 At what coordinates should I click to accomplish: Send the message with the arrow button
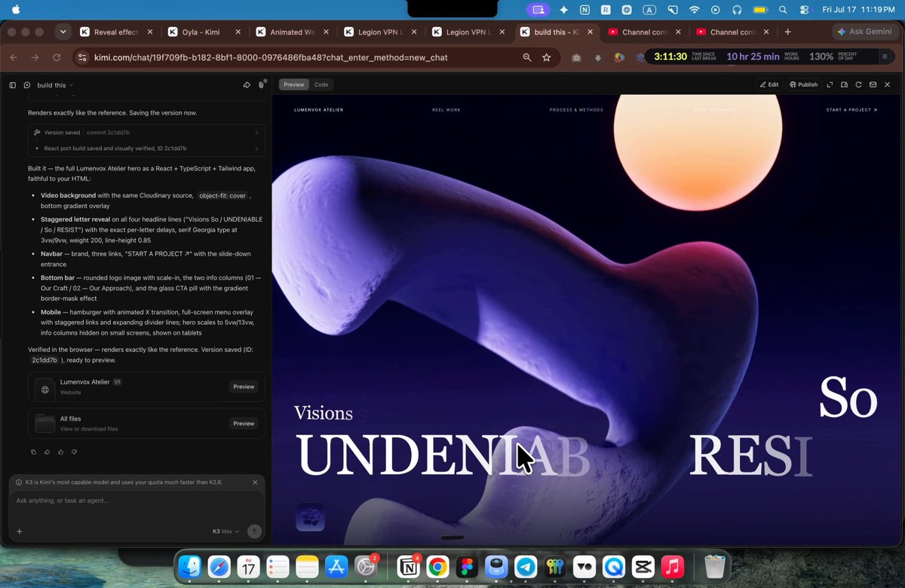point(254,531)
